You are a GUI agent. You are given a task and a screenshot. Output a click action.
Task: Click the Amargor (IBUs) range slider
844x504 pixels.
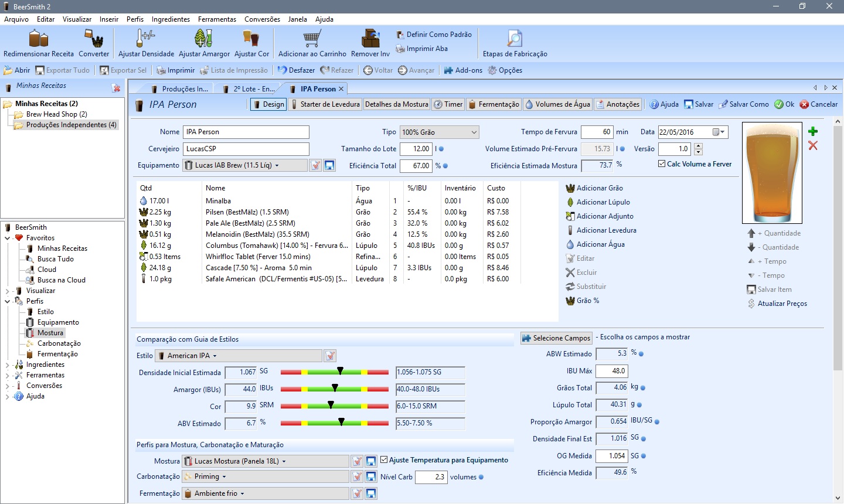tap(335, 389)
